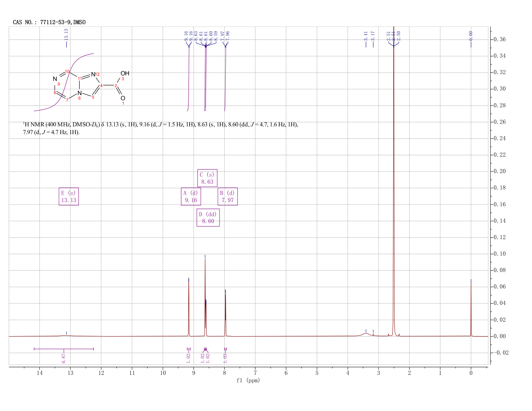Select multiplet box E (s) 13.13

pyautogui.click(x=69, y=196)
